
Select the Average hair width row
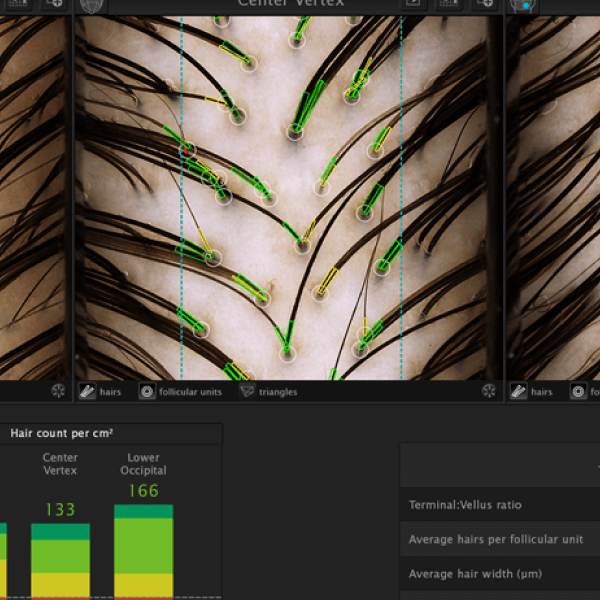[500, 574]
